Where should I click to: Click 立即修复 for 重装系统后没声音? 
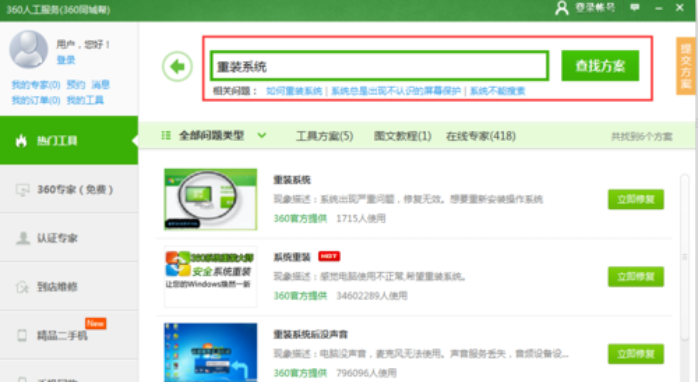tap(636, 354)
